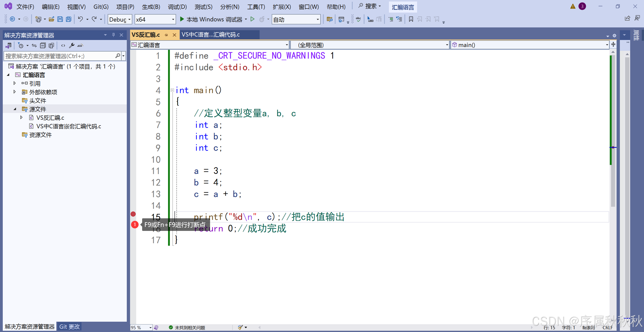Click the bookmark icon in the toolbar
Image resolution: width=644 pixels, height=332 pixels.
tap(411, 19)
